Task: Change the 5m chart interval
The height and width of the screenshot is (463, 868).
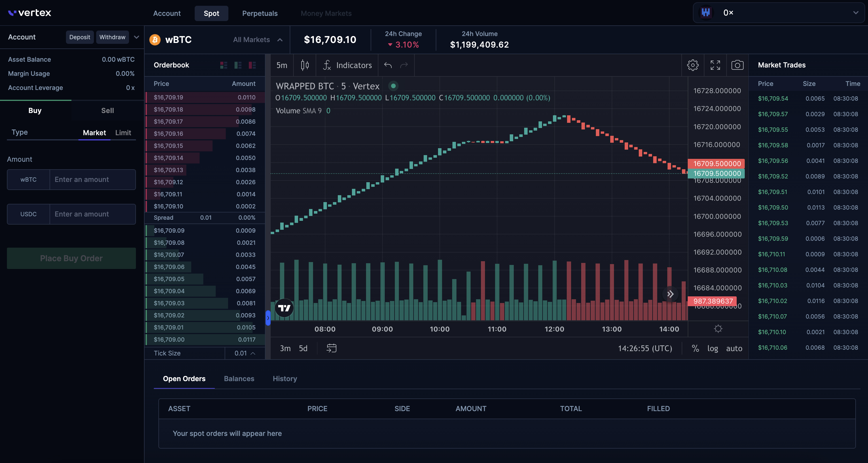Action: [282, 65]
